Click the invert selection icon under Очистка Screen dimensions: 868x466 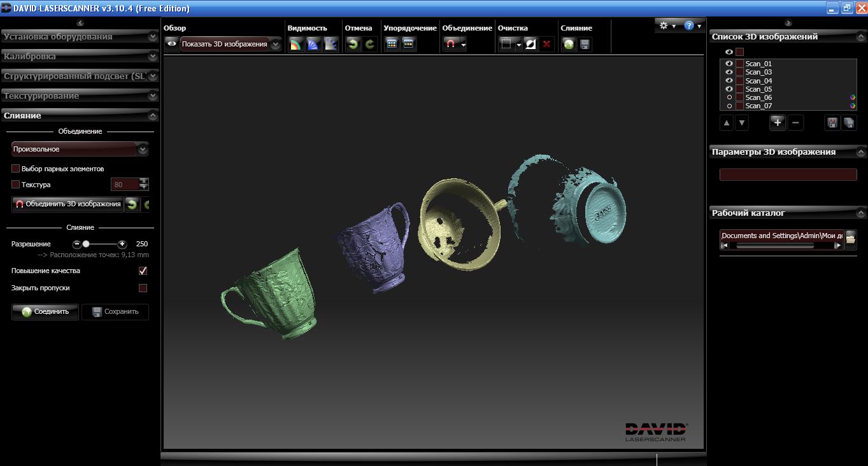coord(530,44)
